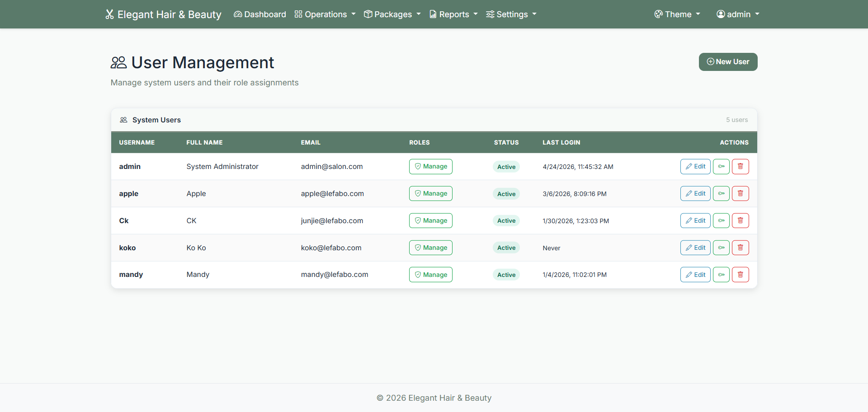Click the key icon for user Ck
Viewport: 868px width, 412px height.
click(721, 220)
